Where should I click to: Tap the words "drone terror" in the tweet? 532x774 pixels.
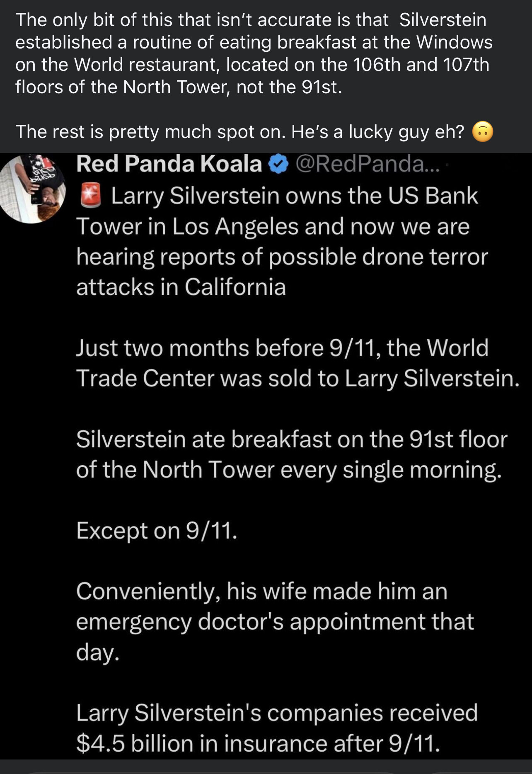[x=425, y=257]
